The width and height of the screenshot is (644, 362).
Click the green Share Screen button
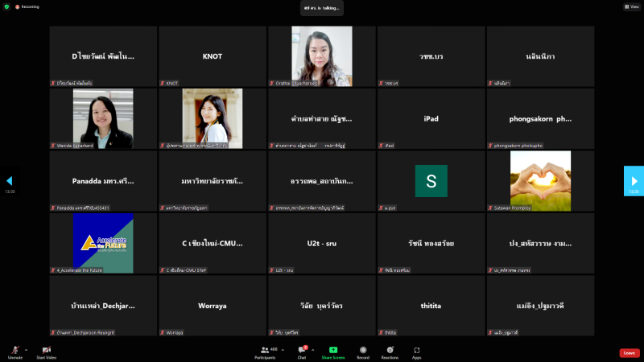[332, 352]
